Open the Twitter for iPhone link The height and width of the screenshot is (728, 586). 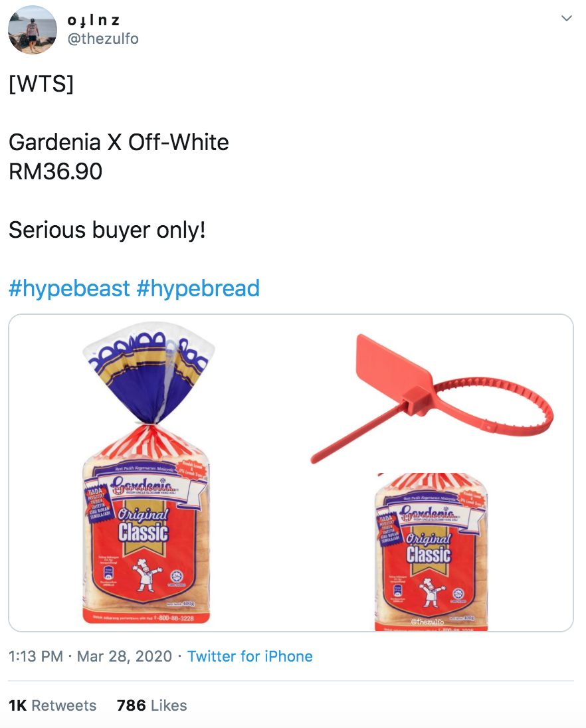click(250, 656)
